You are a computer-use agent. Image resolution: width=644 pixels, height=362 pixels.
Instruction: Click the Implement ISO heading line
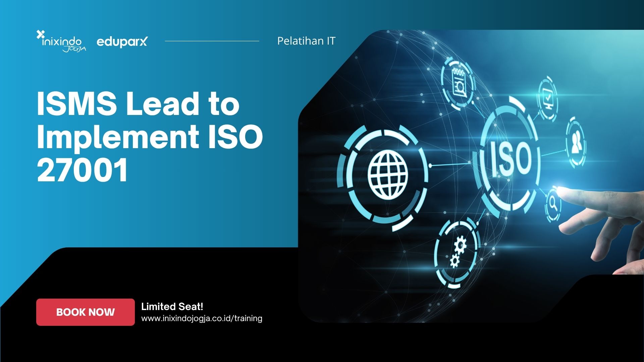(x=150, y=136)
